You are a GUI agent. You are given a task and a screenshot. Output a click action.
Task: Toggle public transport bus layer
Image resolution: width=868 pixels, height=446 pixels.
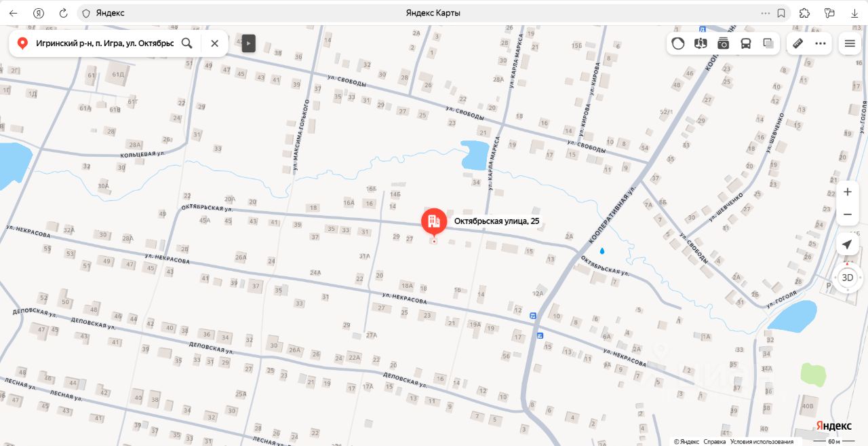coord(746,43)
